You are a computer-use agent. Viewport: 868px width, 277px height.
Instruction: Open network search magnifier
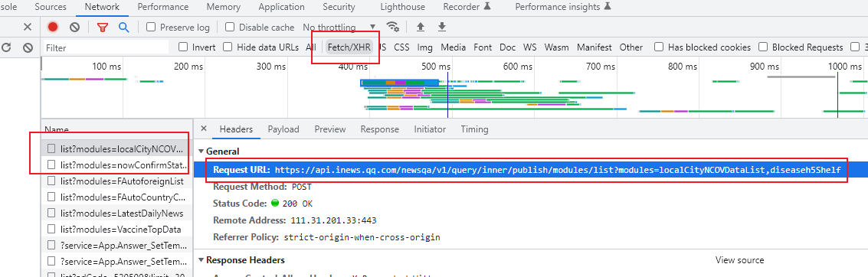(x=123, y=27)
